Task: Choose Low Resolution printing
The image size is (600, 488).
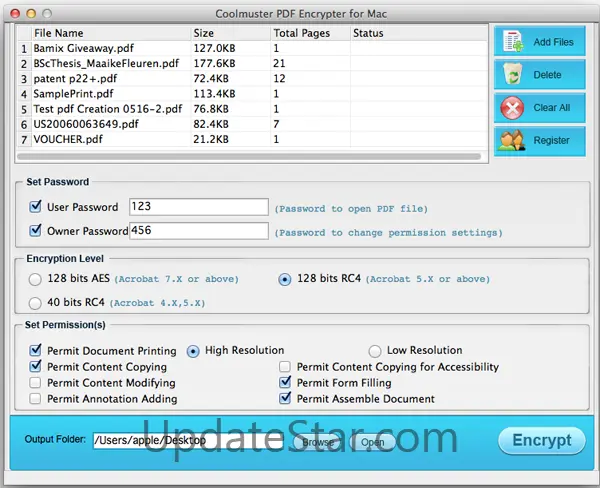Action: (x=375, y=351)
